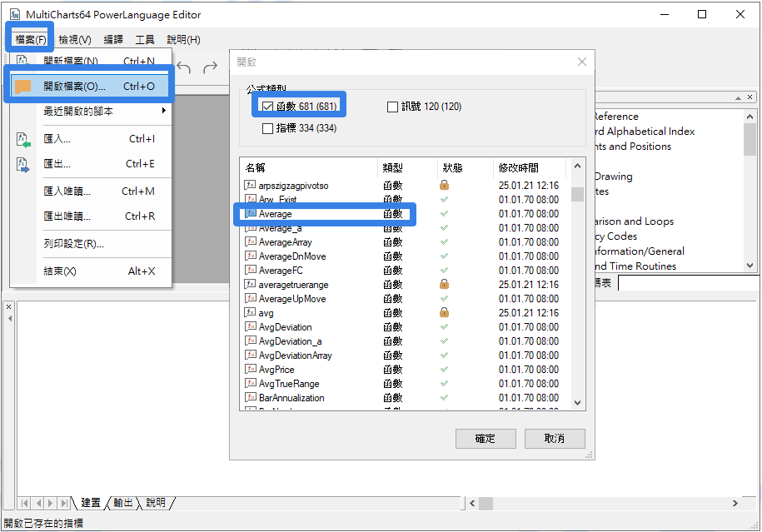The image size is (762, 532).
Task: Open the 檔案(F) menu
Action: click(x=31, y=39)
